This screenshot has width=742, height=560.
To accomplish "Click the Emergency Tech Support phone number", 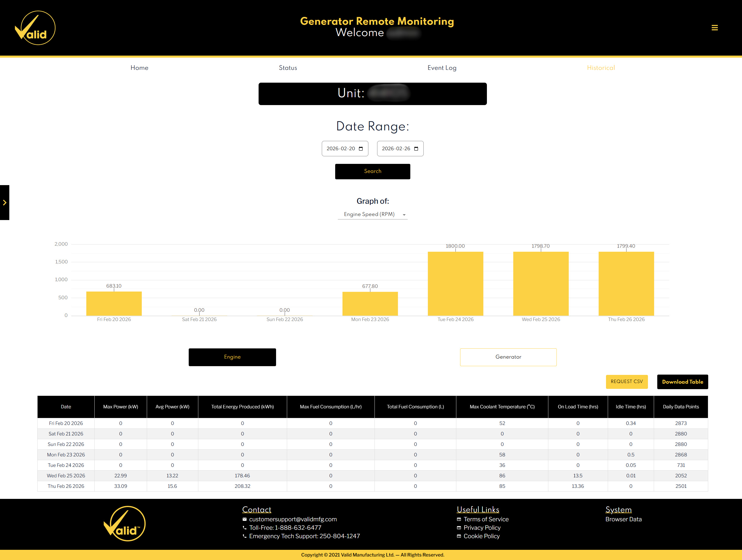I will [x=339, y=536].
